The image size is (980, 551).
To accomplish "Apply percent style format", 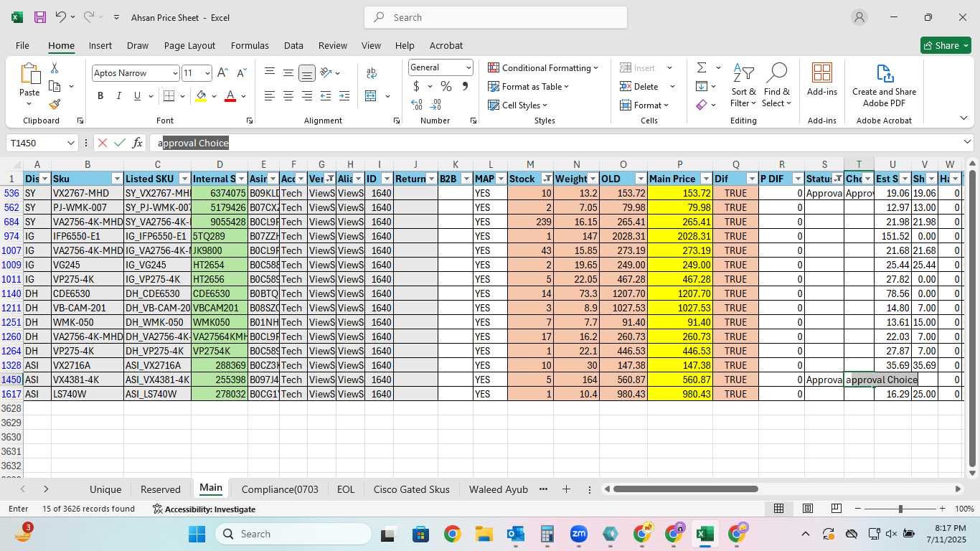I will point(446,86).
